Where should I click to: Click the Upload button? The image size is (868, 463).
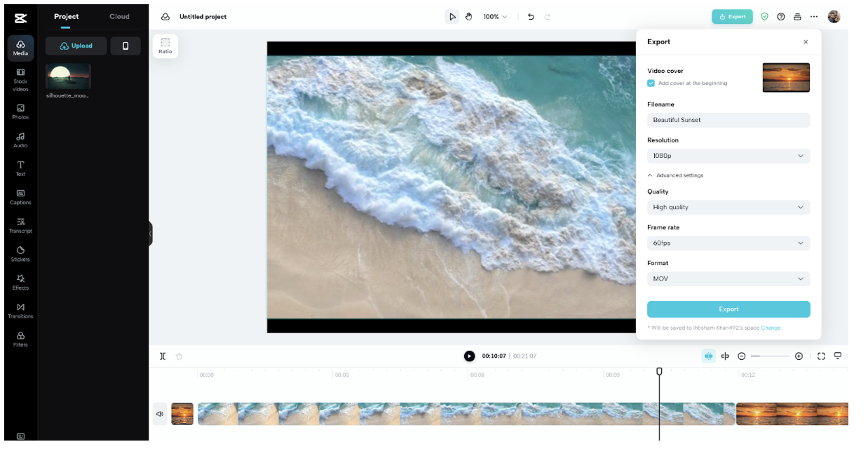[x=76, y=46]
